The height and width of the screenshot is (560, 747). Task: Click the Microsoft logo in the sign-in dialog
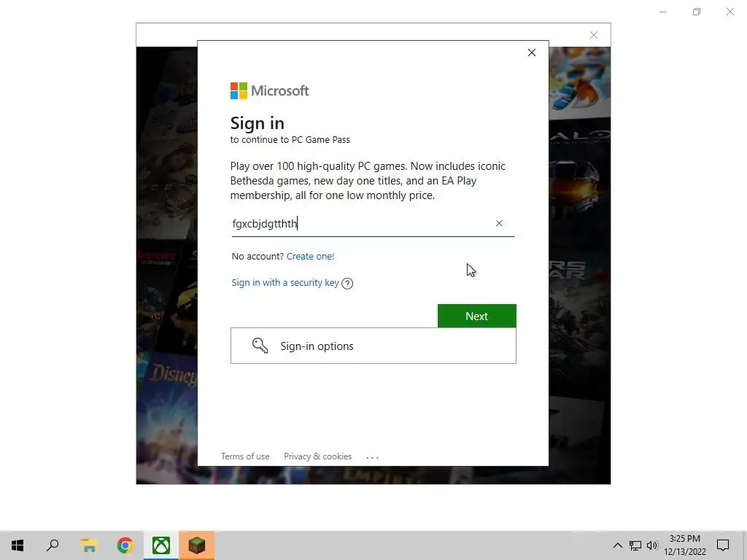(x=270, y=90)
